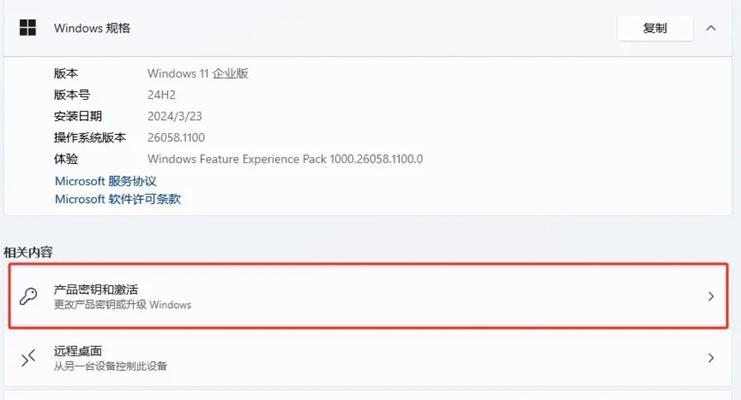Select the 产品密钥和激活 title text

point(96,289)
